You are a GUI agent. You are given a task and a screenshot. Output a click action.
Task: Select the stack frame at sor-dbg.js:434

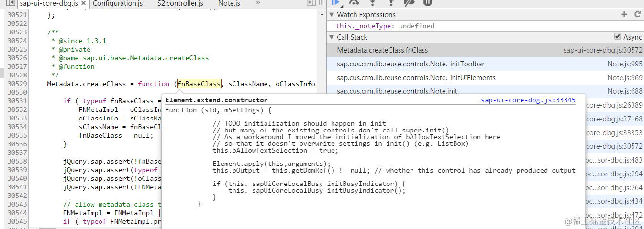(x=615, y=202)
